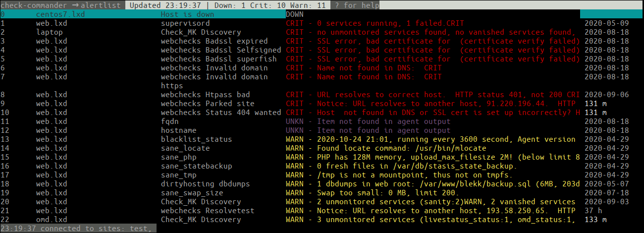Select the supervisord CRIT alert row
This screenshot has height=233, width=644.
coord(185,23)
